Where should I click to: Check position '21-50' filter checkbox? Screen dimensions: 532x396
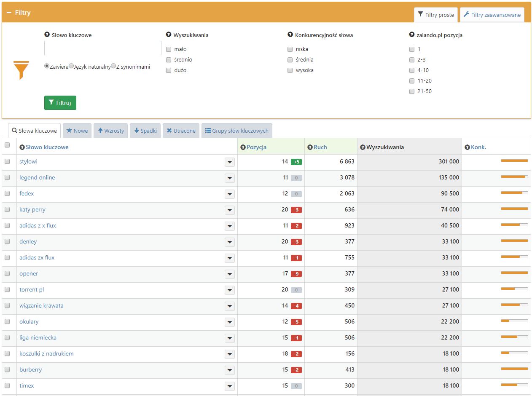click(412, 91)
